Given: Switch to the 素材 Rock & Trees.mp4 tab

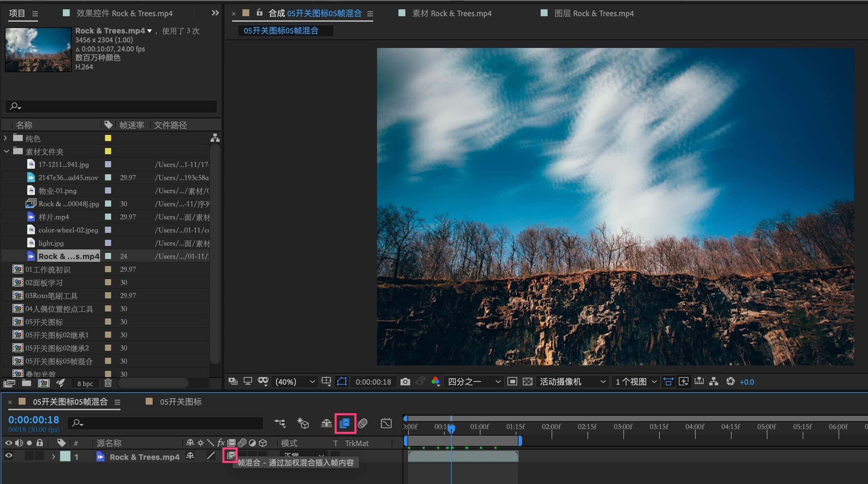Looking at the screenshot, I should (451, 13).
